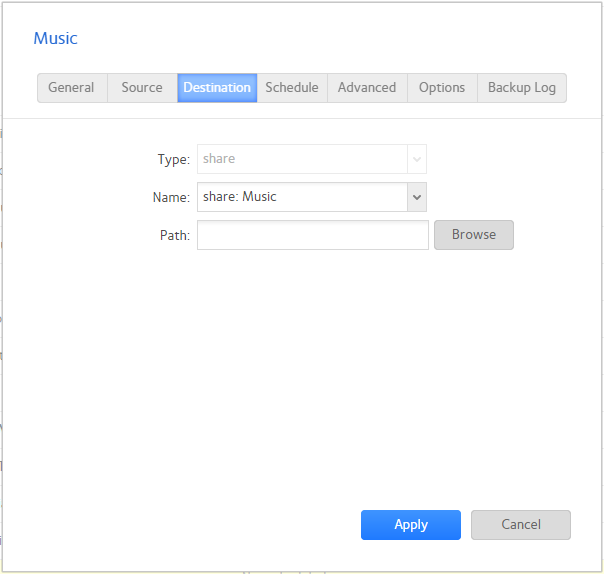
Task: Click the disabled Type field showing share
Action: tap(301, 159)
